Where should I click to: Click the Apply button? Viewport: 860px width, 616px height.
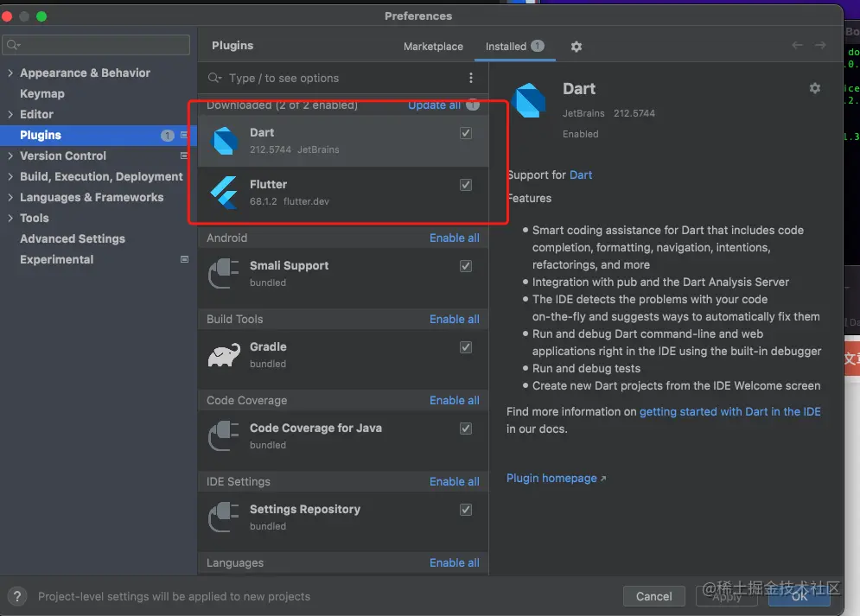pyautogui.click(x=727, y=596)
